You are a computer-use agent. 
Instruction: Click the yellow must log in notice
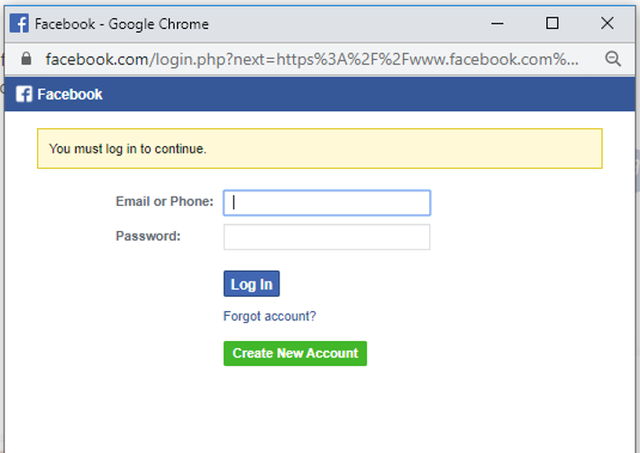tap(320, 149)
